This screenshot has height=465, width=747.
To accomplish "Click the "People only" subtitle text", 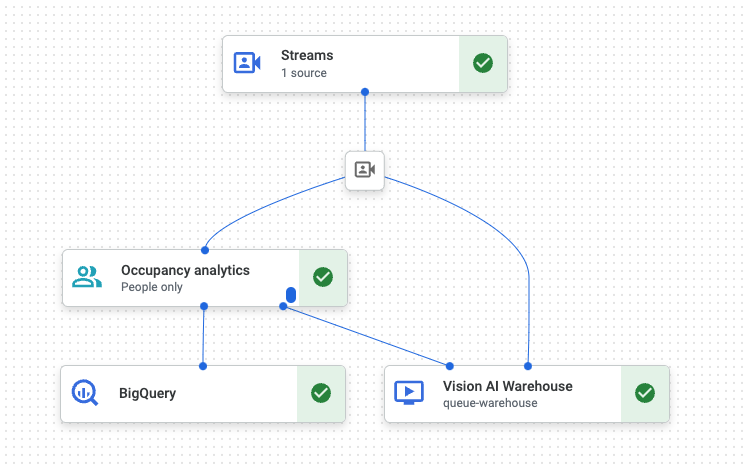I will [152, 287].
